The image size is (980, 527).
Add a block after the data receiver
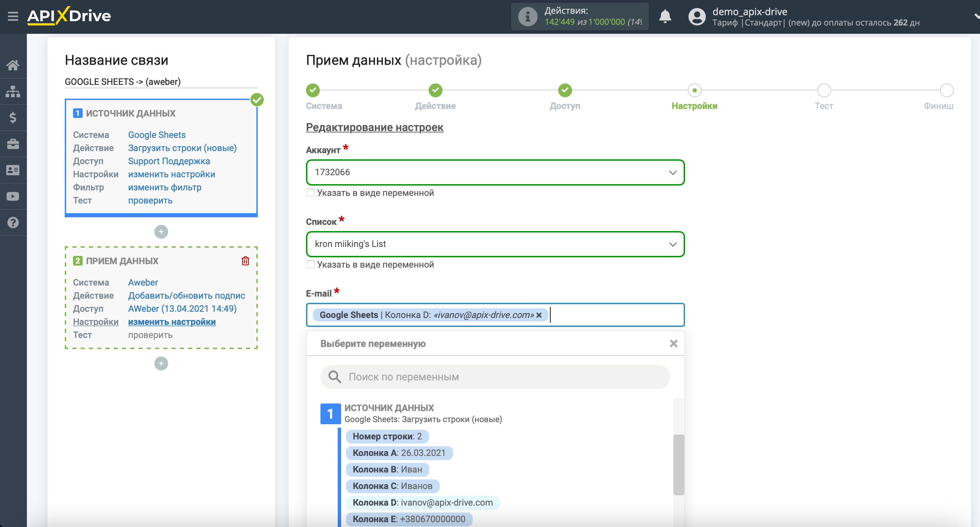[161, 363]
